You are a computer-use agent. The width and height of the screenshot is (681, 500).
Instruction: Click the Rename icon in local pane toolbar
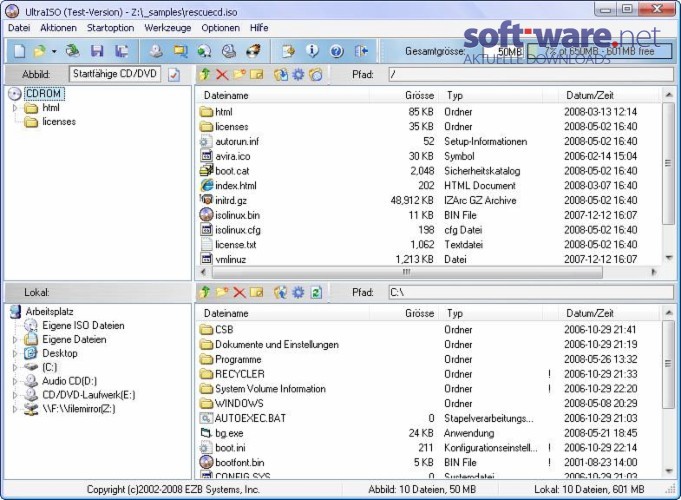[x=257, y=292]
